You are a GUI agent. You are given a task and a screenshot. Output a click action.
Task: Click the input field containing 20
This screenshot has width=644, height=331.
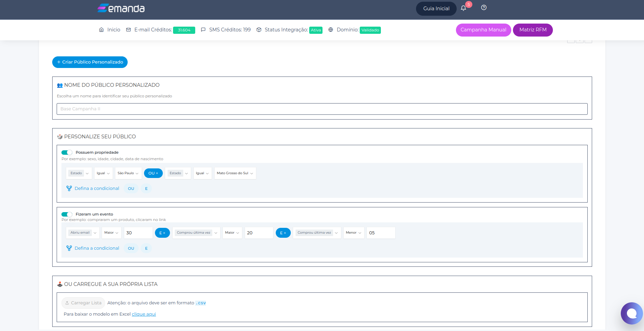[259, 233]
